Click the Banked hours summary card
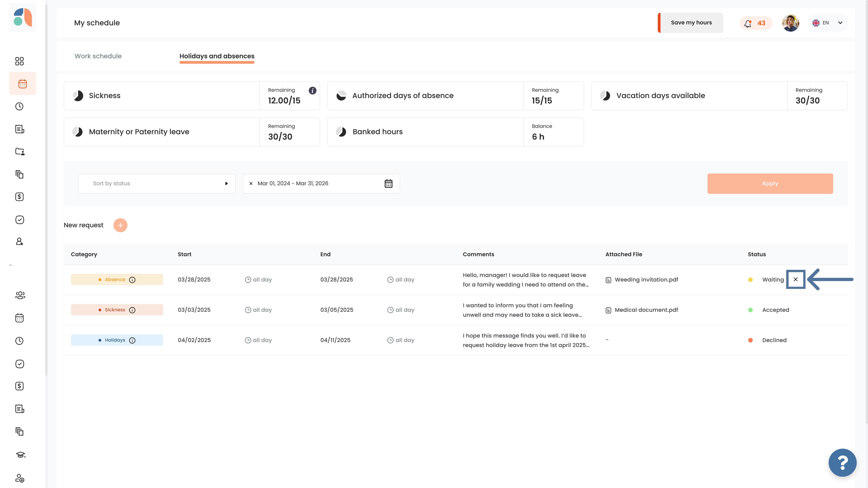This screenshot has height=488, width=868. 455,132
